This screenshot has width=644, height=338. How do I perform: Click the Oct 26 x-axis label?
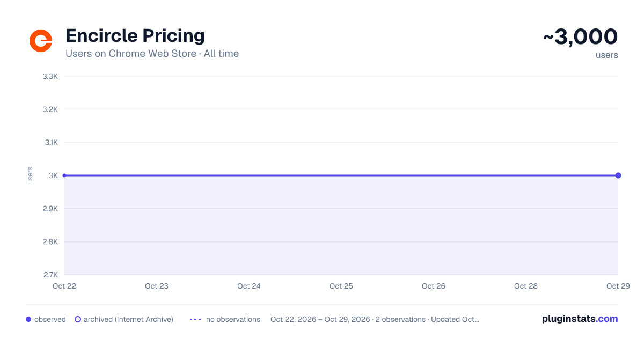click(x=434, y=286)
